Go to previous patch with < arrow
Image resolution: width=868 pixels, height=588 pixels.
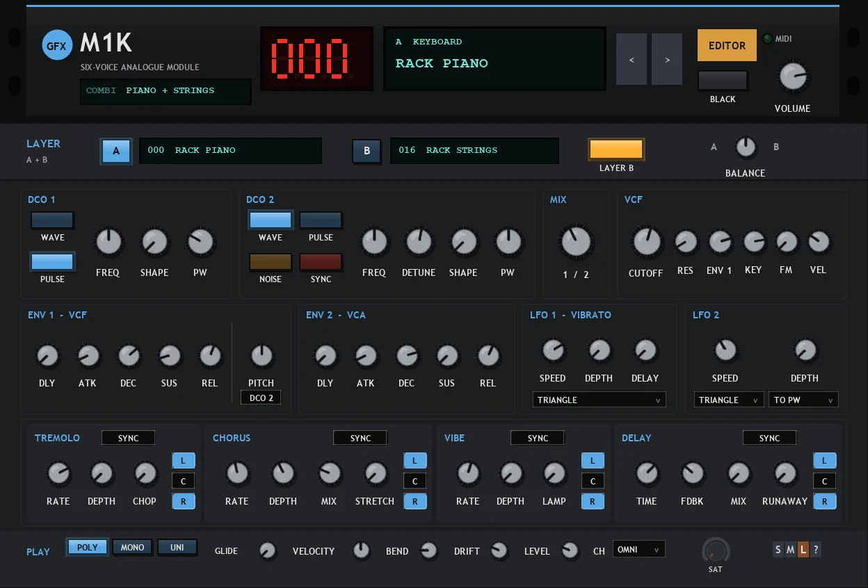click(x=632, y=60)
